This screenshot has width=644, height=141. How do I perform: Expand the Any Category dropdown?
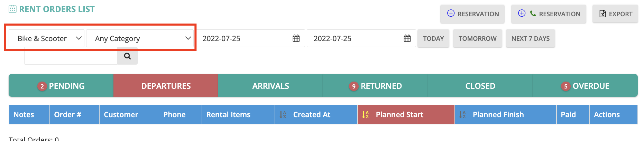click(x=140, y=38)
